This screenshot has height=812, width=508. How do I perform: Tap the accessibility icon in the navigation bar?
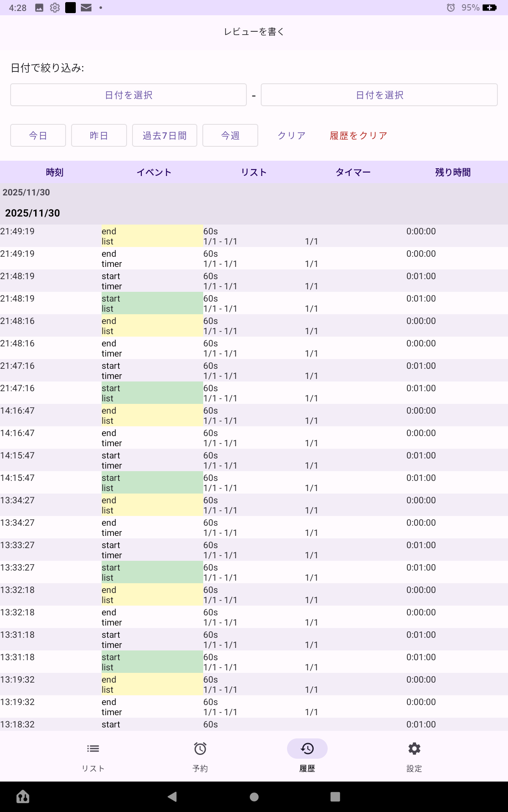23,797
